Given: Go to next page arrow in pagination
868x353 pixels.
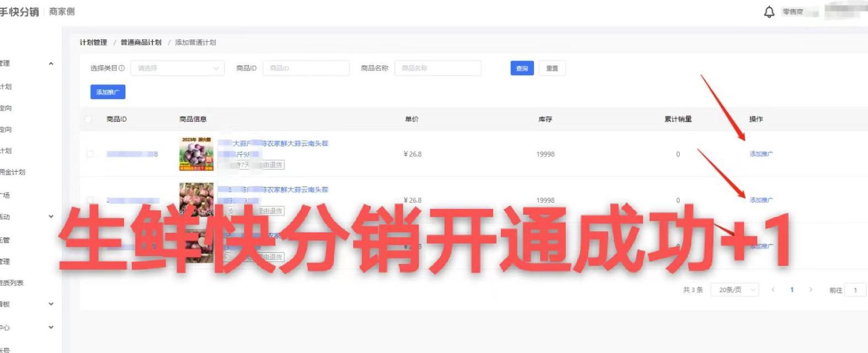Looking at the screenshot, I should pyautogui.click(x=811, y=290).
